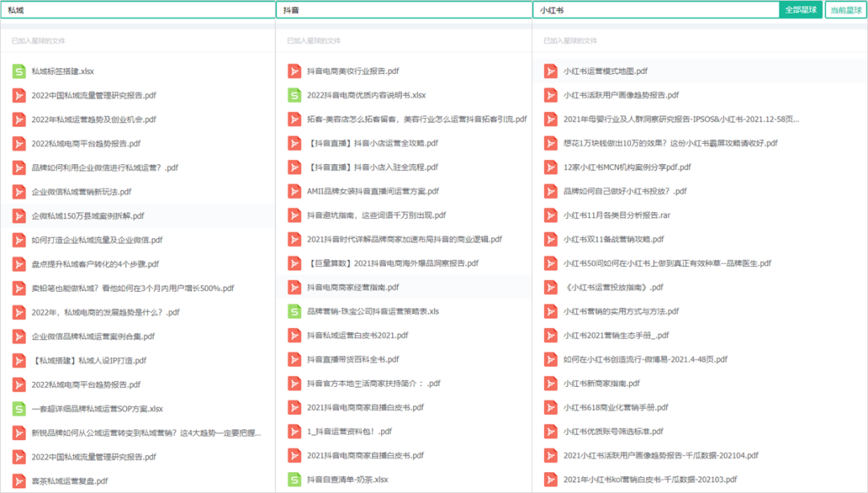This screenshot has width=868, height=493.
Task: Click PDF icon of 盘点提升私域客户转化的4个步骤.pdf
Action: [x=18, y=265]
